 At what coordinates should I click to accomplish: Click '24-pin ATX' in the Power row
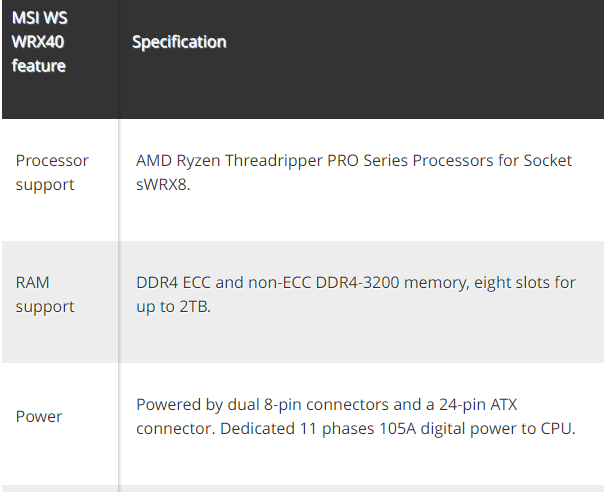(478, 405)
